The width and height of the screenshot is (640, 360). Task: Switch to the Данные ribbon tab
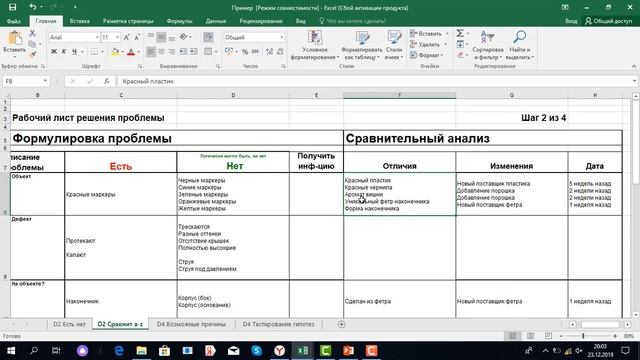tap(216, 21)
